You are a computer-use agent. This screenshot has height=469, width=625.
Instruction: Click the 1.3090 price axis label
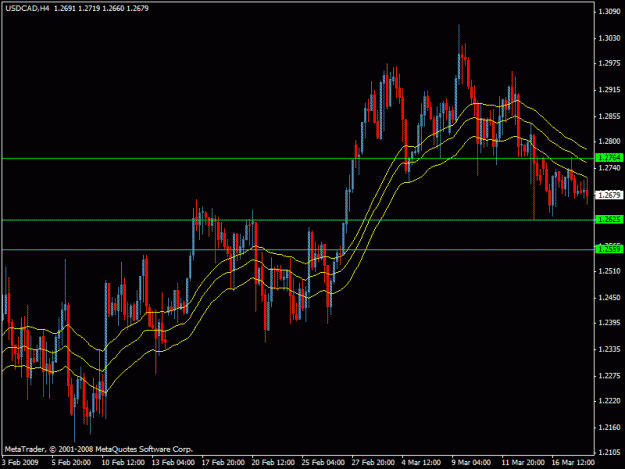[609, 12]
